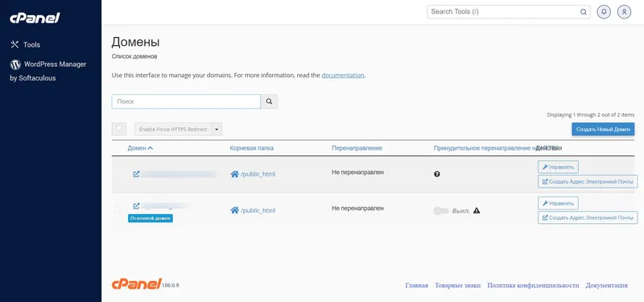Open Политика конфиденциальности footer link
This screenshot has width=644, height=302.
tap(533, 285)
